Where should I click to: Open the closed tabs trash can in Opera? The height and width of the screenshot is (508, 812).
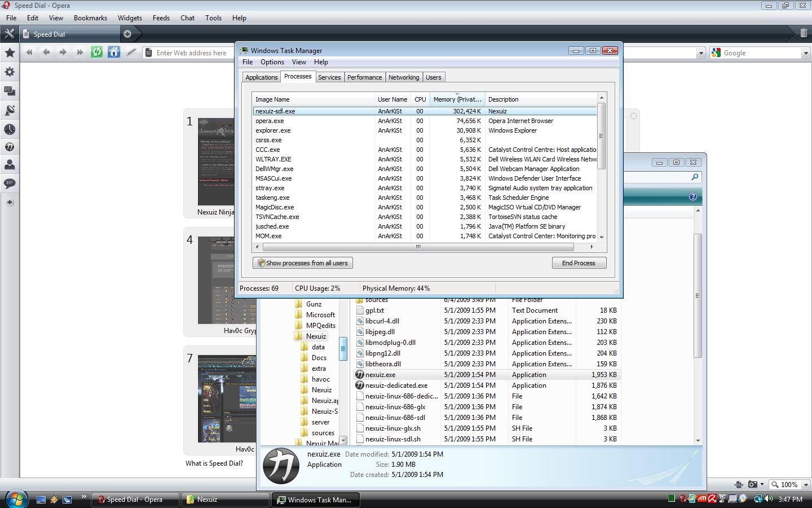coord(804,33)
